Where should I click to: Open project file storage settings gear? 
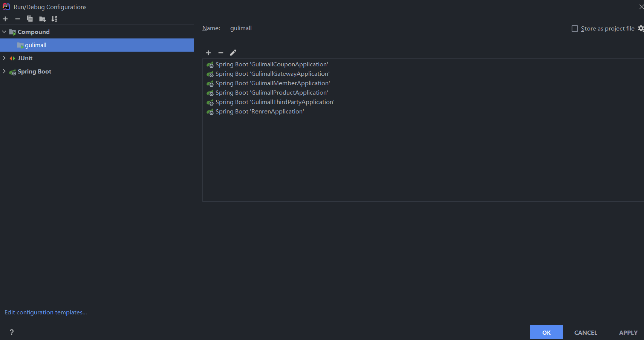pos(641,29)
